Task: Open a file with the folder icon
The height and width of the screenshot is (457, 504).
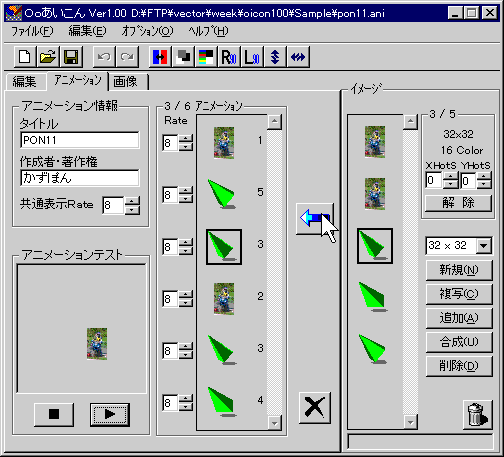Action: pos(48,57)
